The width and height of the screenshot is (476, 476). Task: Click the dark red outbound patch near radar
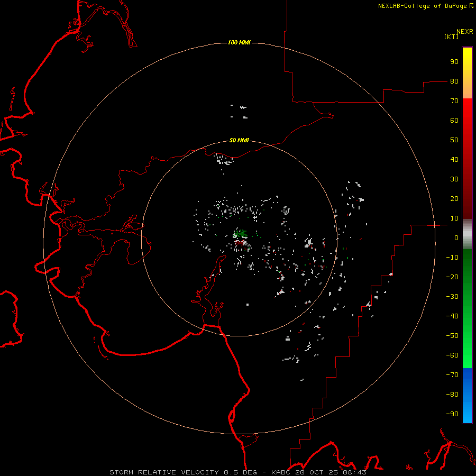point(240,243)
